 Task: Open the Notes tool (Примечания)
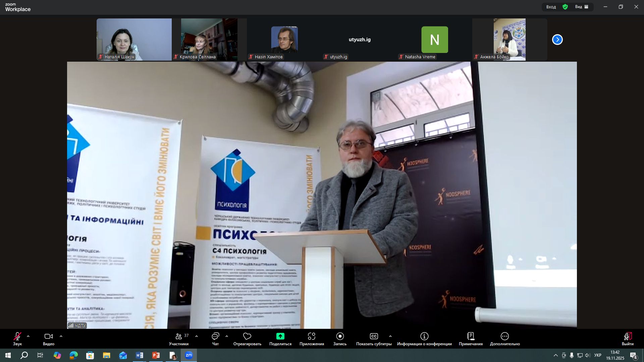click(471, 339)
